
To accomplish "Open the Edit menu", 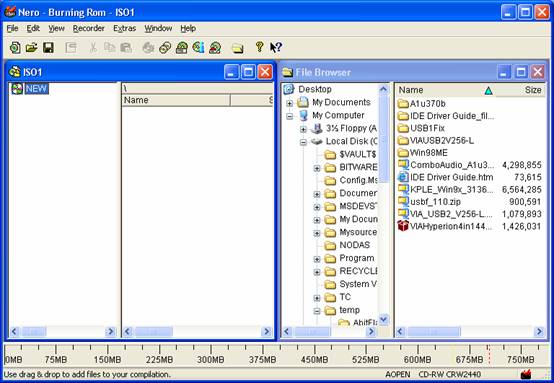I will point(33,28).
